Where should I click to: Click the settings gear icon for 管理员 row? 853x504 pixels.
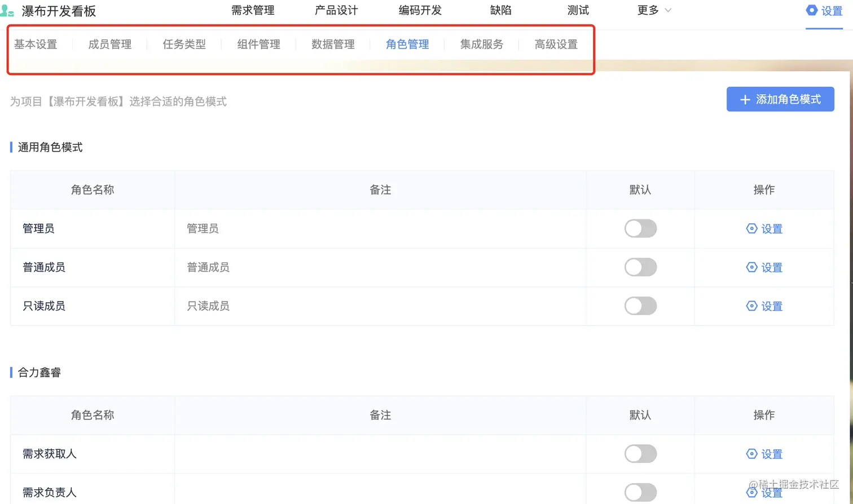click(751, 228)
